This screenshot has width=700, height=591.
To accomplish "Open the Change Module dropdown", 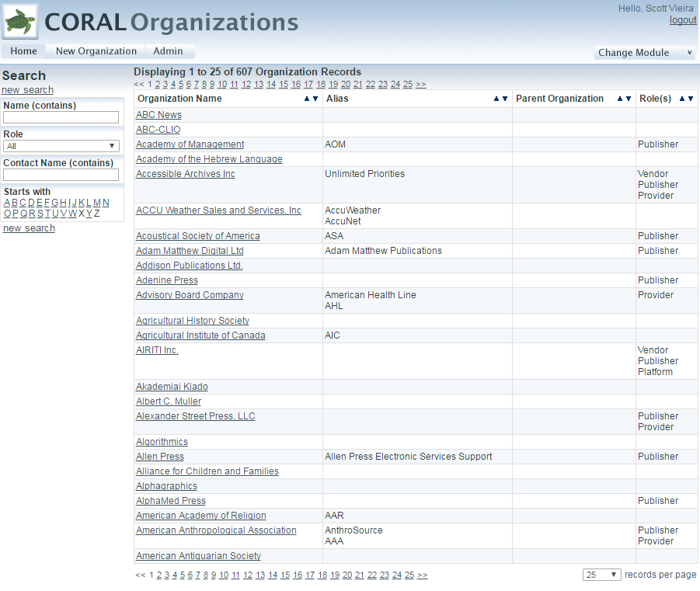I will 645,53.
